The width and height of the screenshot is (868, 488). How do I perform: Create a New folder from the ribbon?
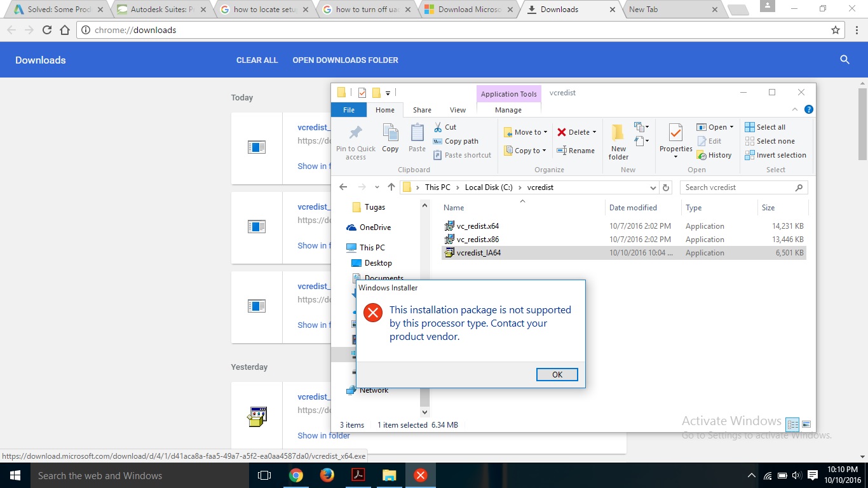618,142
